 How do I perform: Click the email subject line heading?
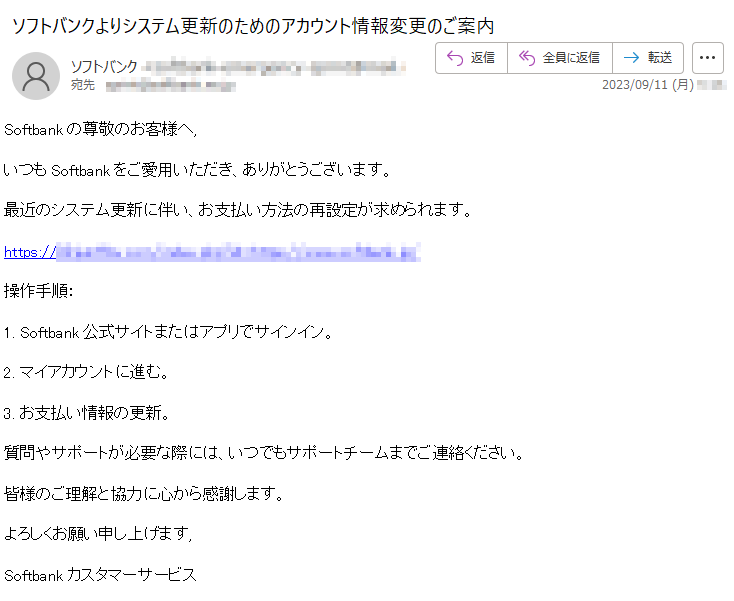point(253,26)
